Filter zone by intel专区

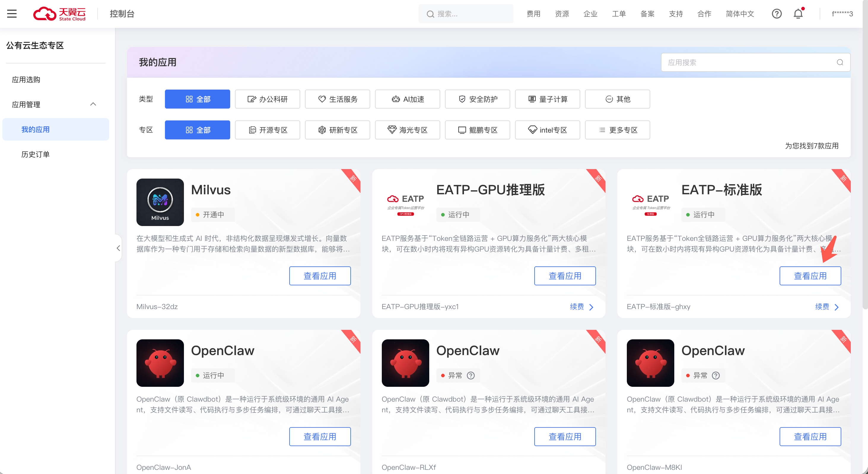548,130
